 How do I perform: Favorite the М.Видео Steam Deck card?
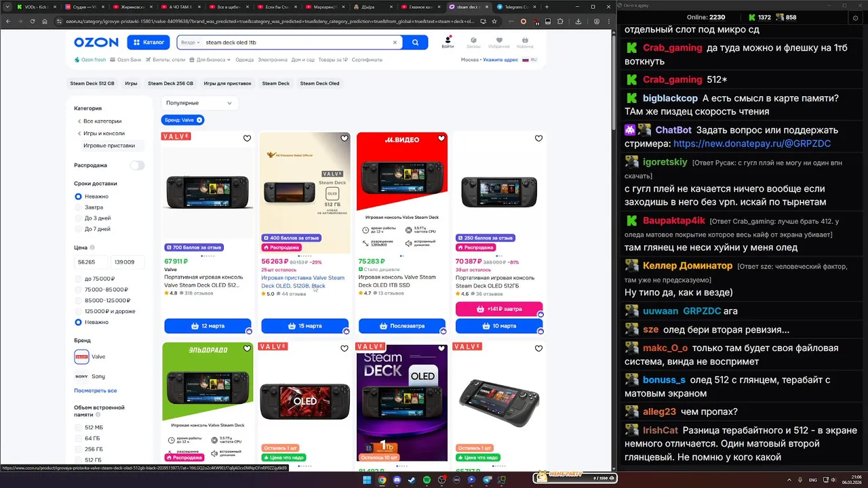coord(441,138)
